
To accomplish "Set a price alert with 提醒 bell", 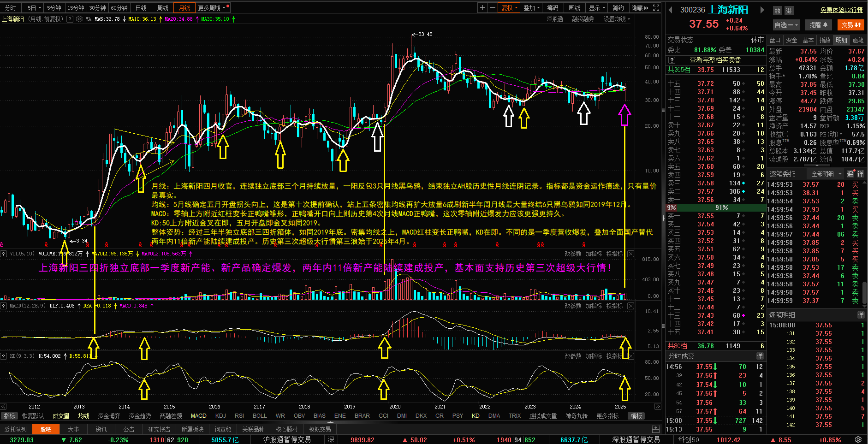I will (x=818, y=25).
